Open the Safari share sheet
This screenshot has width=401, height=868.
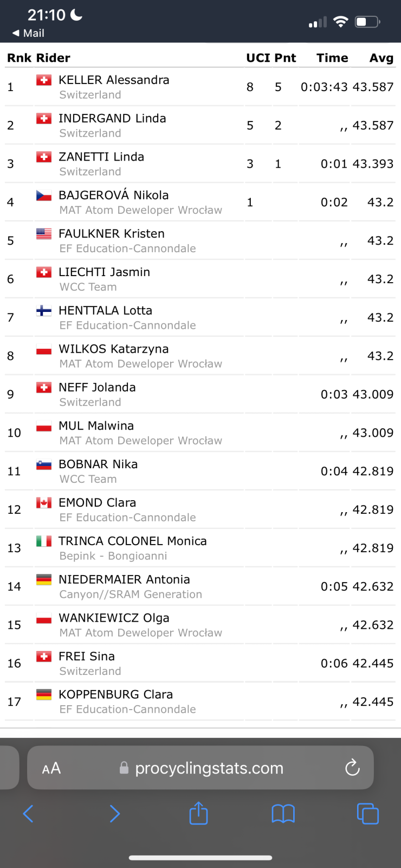(x=198, y=813)
